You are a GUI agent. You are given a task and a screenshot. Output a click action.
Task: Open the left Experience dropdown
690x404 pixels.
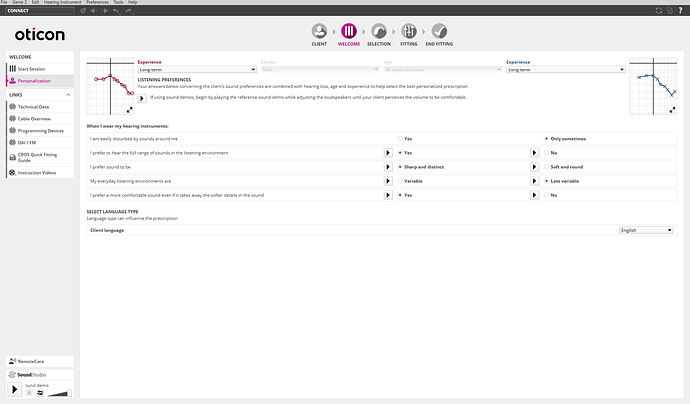coord(197,70)
